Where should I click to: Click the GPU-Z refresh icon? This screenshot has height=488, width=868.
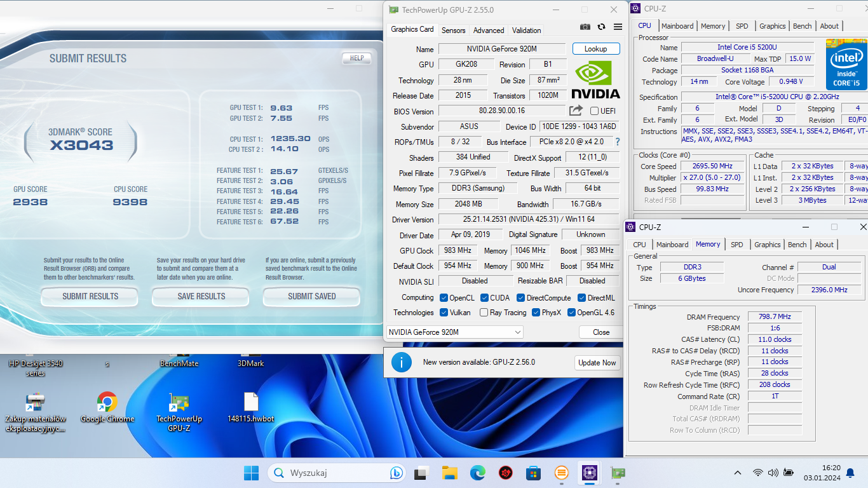pyautogui.click(x=601, y=27)
